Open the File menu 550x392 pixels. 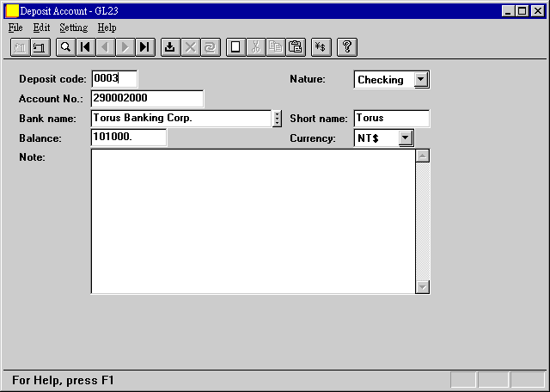pos(15,28)
